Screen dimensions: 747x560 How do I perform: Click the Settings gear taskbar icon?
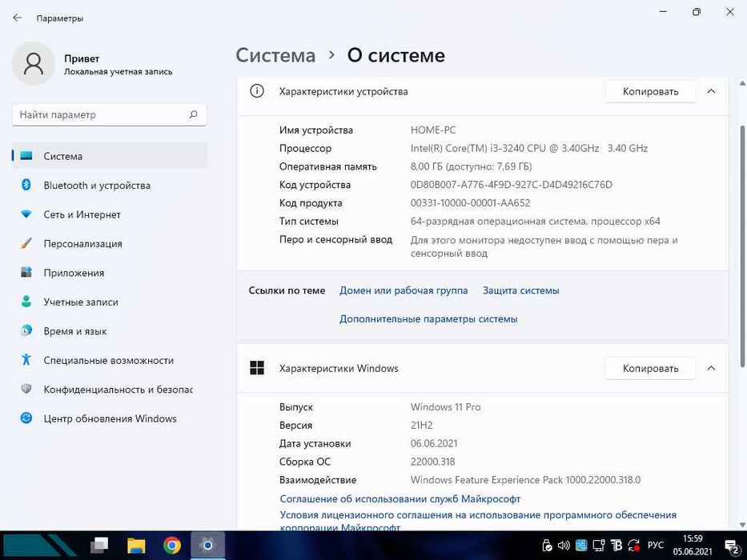[207, 546]
